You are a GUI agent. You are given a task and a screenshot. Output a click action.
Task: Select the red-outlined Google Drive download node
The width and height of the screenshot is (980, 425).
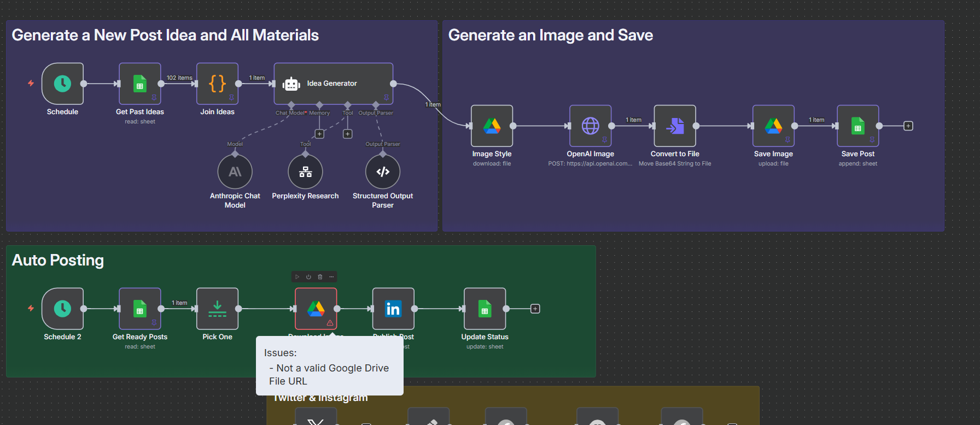click(x=316, y=309)
